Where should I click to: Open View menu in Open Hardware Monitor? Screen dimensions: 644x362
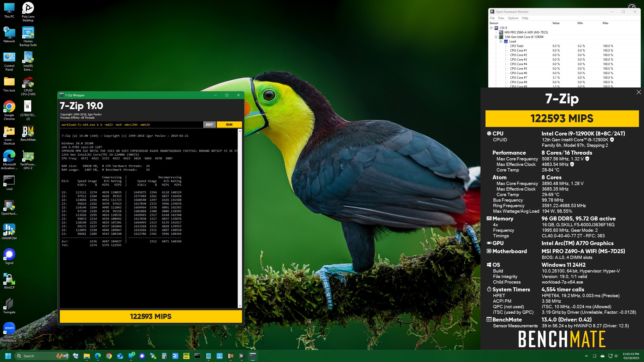coord(501,18)
